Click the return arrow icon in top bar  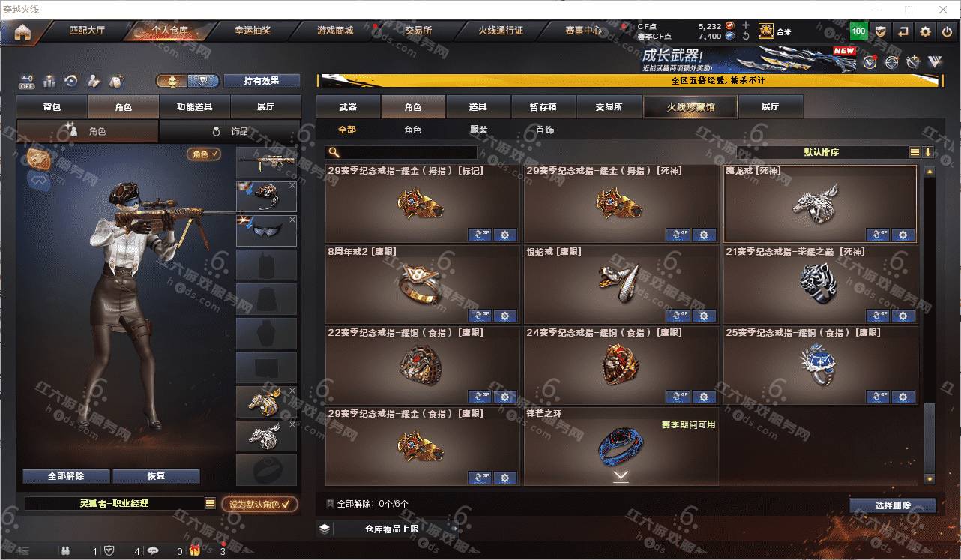(903, 31)
